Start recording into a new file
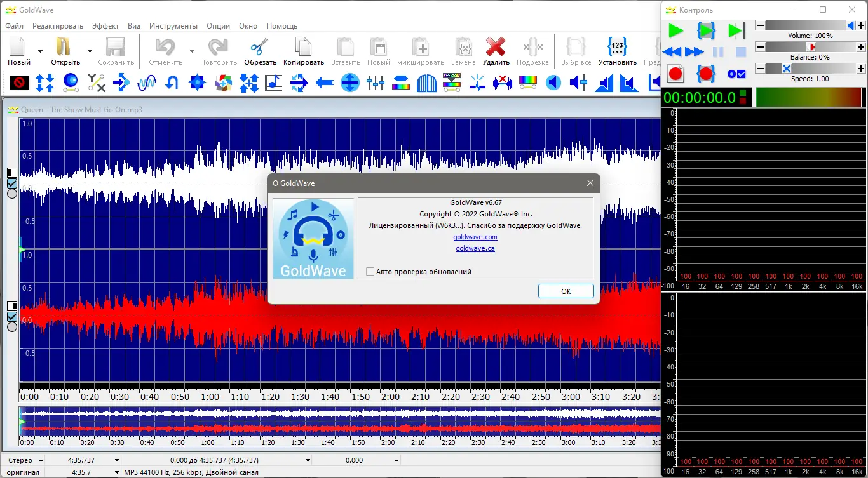This screenshot has width=868, height=478. coord(675,74)
